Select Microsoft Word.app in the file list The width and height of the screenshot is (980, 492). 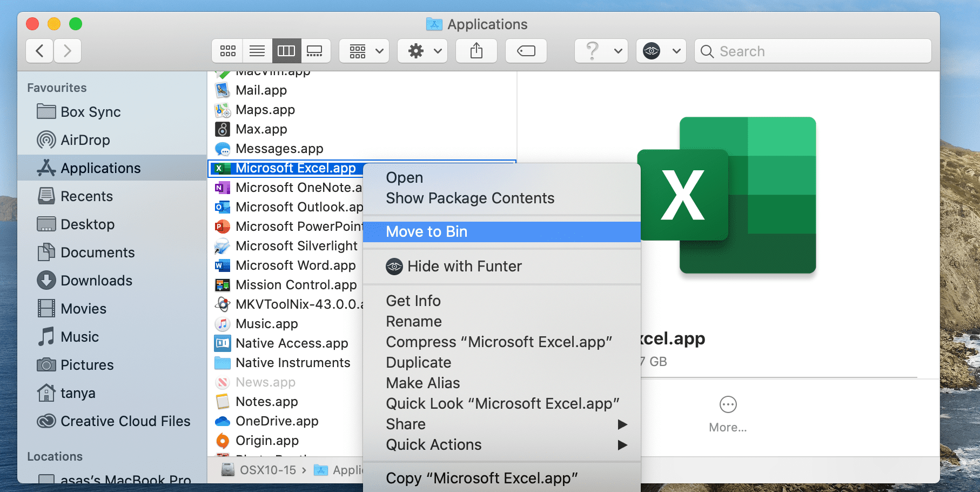[296, 265]
